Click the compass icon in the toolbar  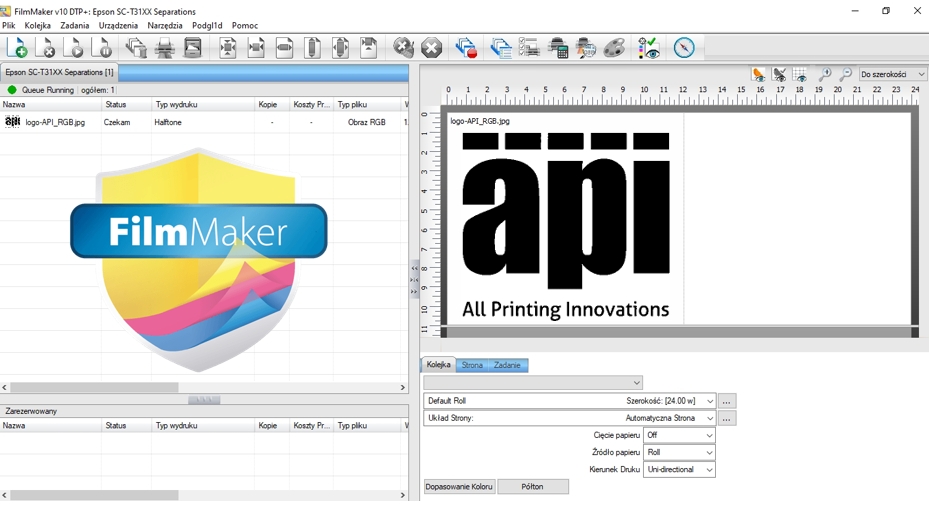[684, 48]
